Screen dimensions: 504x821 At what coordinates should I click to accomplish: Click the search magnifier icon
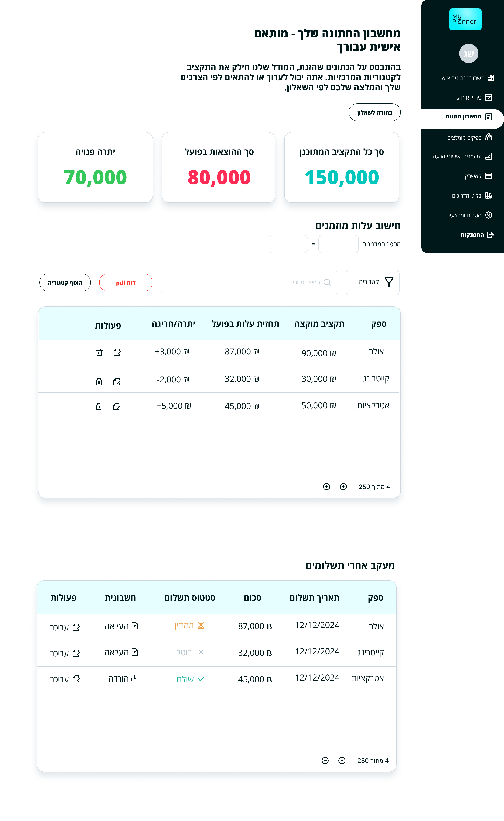coord(327,282)
